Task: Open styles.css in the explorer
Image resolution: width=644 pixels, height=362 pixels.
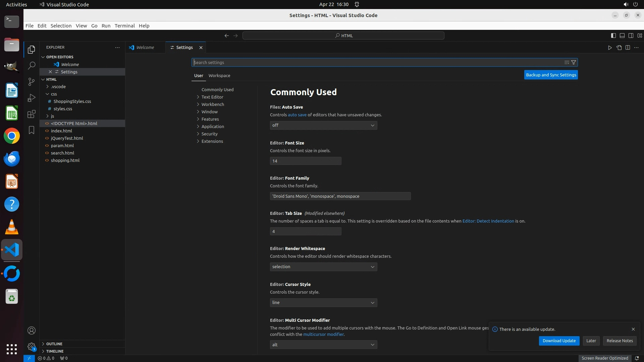Action: pos(63,109)
